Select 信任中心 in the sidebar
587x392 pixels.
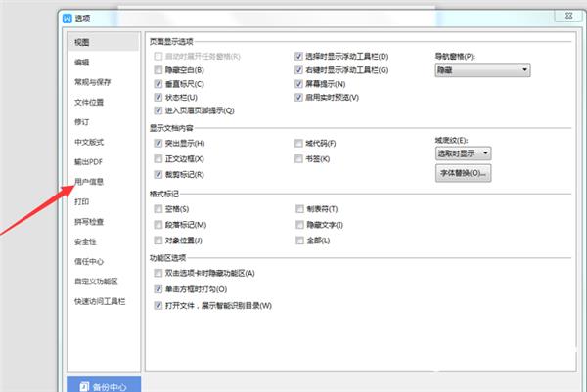89,261
